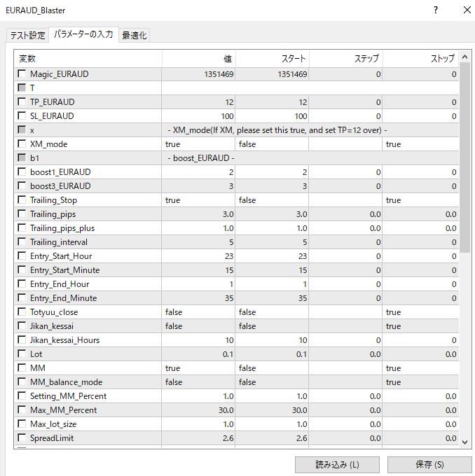Open the XM_mode start dropdown showing false

(x=272, y=144)
